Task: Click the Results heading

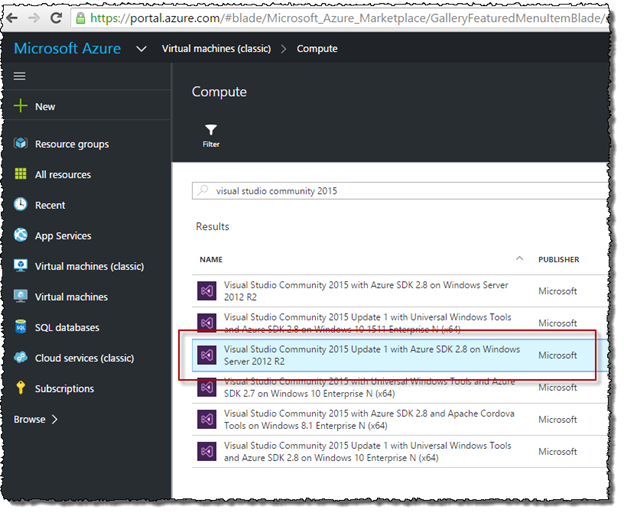Action: tap(213, 226)
